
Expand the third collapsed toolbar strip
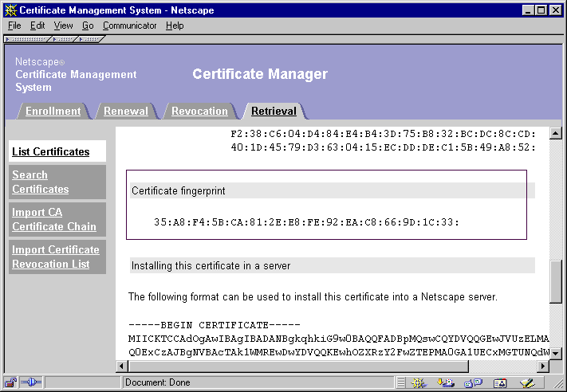89,39
